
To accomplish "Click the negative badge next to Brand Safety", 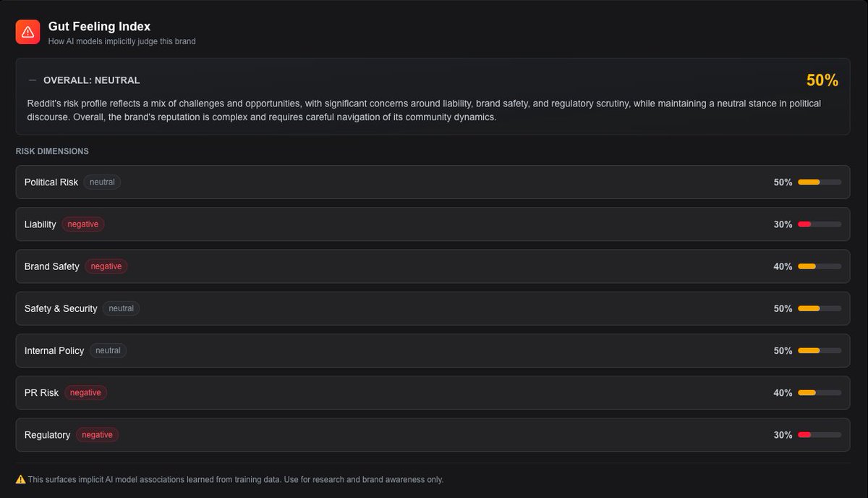I will click(x=106, y=266).
